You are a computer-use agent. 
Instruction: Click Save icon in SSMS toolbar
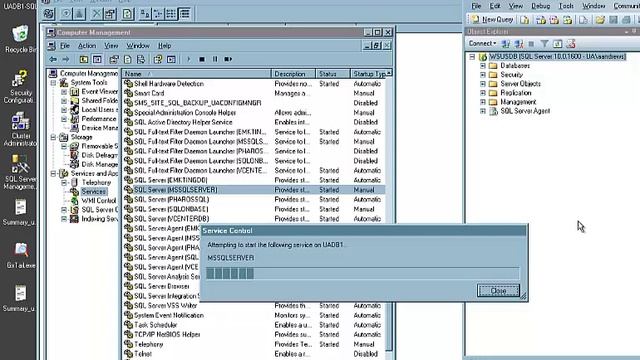pos(613,20)
